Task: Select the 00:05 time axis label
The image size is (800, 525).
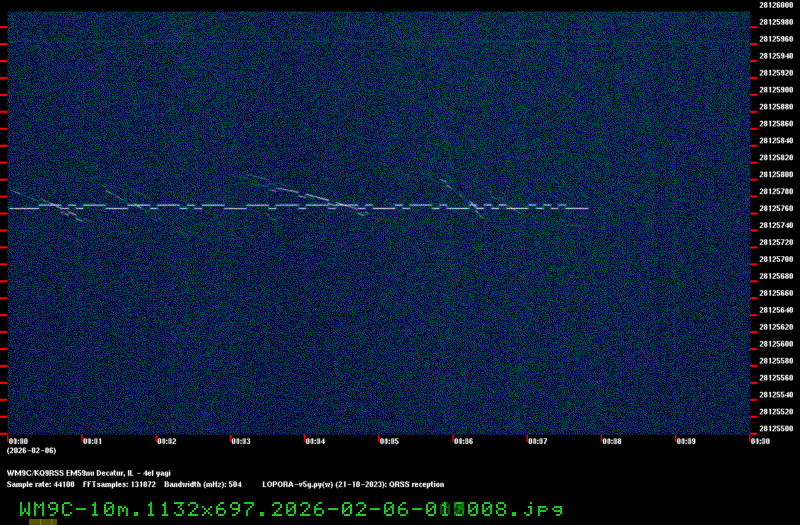Action: pyautogui.click(x=389, y=441)
